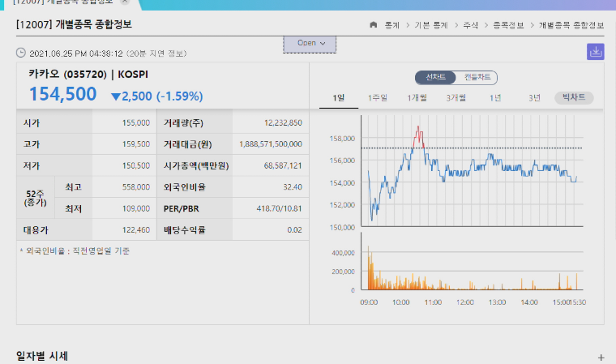This screenshot has height=364, width=616.
Task: Click the 11:00 time axis label
Action: (x=433, y=302)
